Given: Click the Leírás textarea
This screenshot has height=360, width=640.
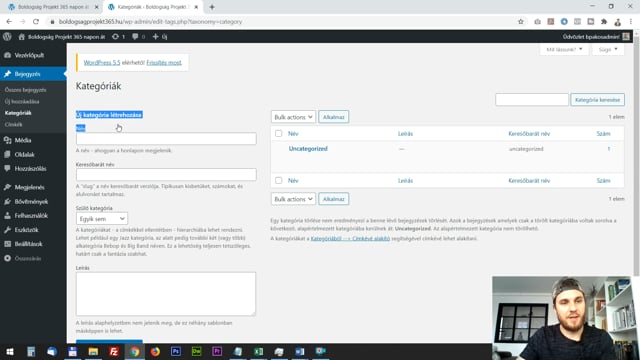Looking at the screenshot, I should pos(166,294).
